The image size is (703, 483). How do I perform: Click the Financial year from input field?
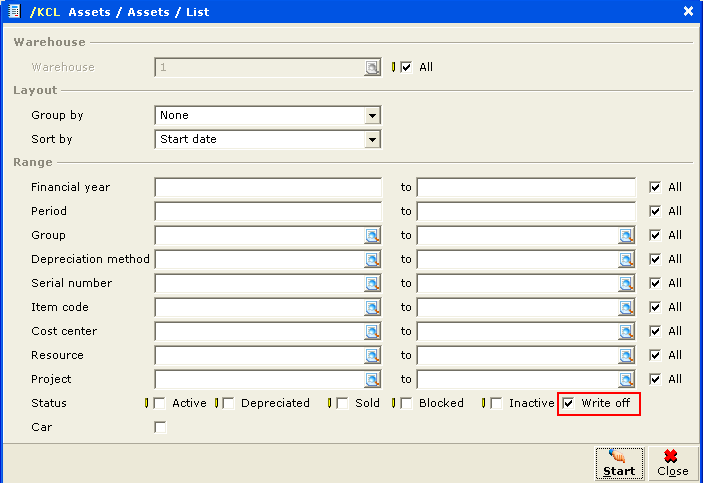coord(268,187)
